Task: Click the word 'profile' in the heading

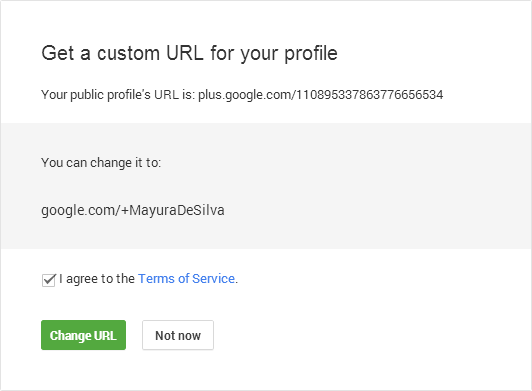Action: 311,54
